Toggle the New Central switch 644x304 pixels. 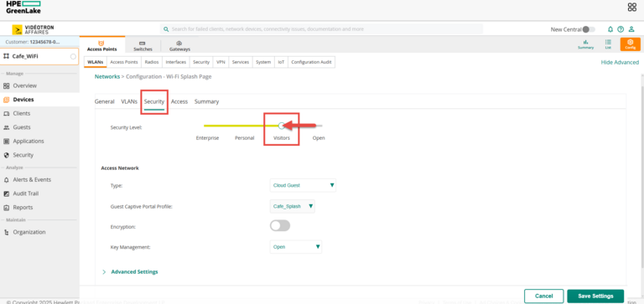pos(588,29)
